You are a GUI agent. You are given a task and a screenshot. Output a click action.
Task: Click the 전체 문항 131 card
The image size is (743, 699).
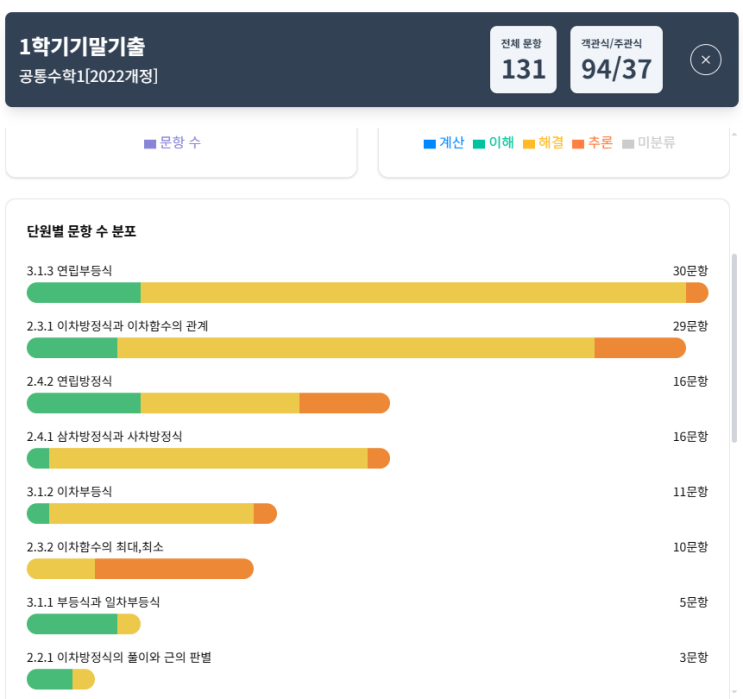click(523, 60)
